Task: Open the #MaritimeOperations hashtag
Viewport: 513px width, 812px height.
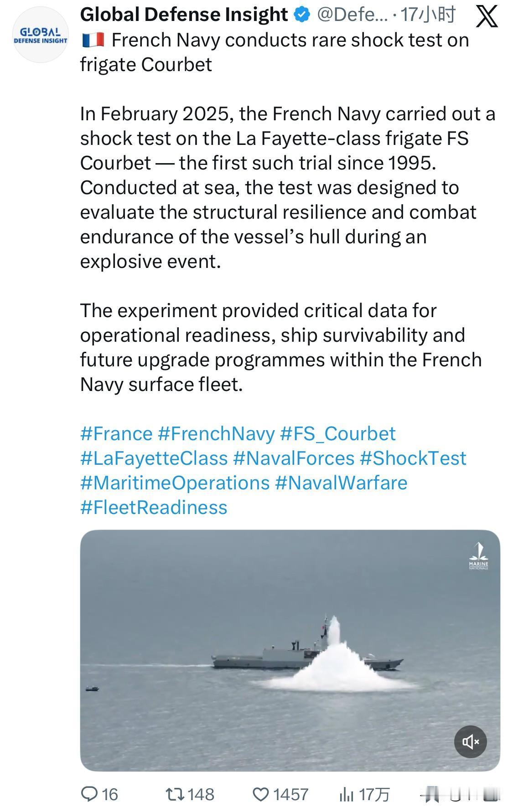Action: (x=175, y=483)
